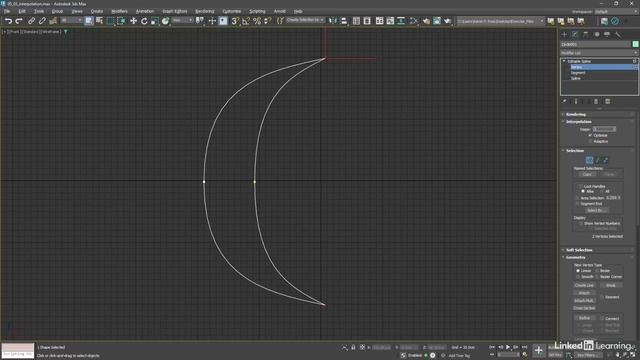Click the Select and Place icon

[x=165, y=21]
